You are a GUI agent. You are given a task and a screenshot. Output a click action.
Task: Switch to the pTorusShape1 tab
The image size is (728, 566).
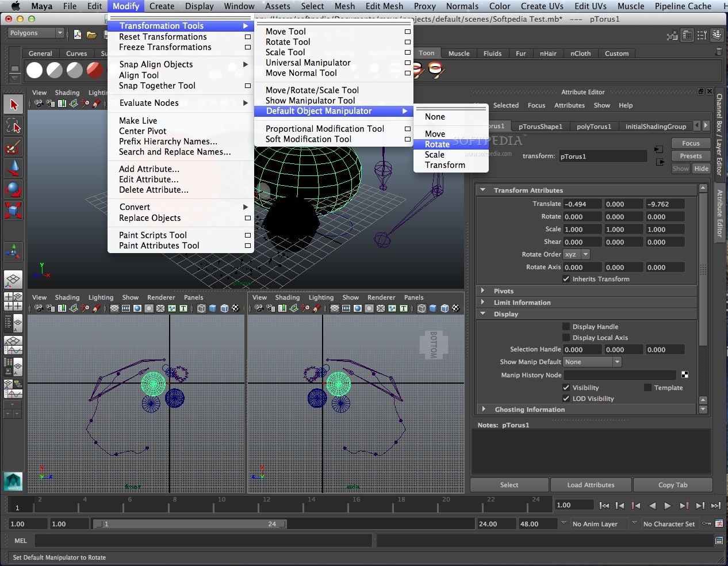[541, 126]
